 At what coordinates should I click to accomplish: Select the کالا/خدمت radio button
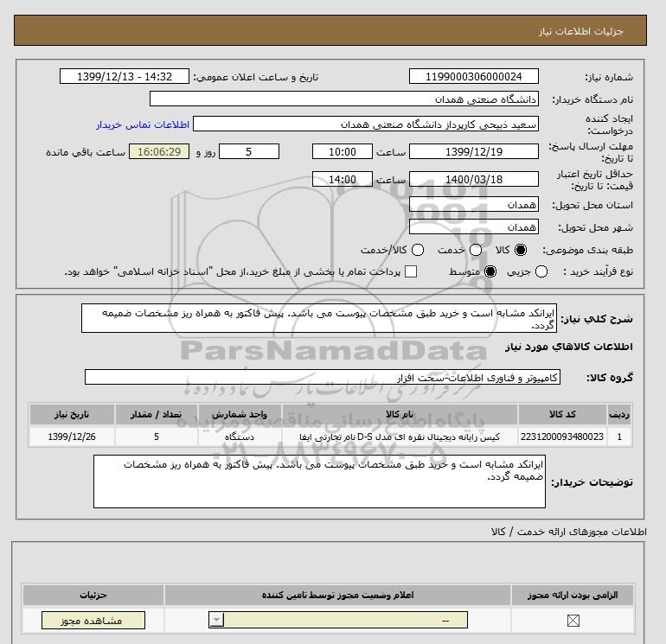[418, 250]
